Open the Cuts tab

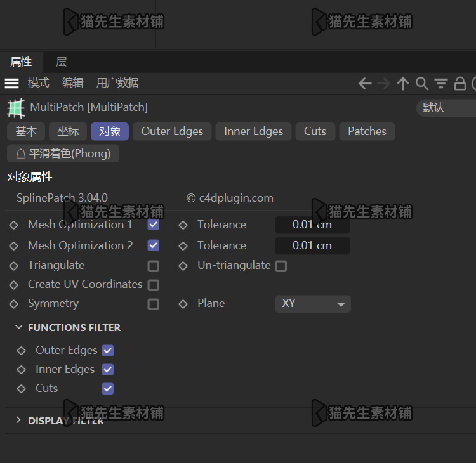click(315, 131)
